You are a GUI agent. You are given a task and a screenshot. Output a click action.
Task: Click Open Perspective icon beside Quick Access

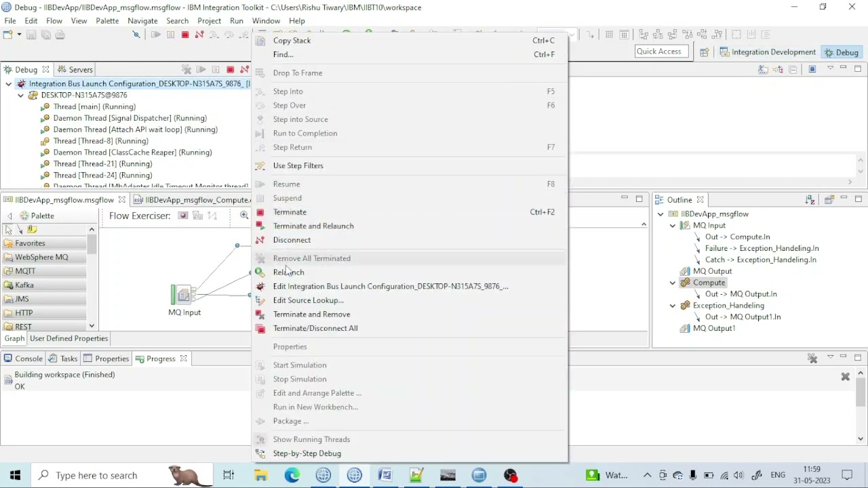[704, 52]
